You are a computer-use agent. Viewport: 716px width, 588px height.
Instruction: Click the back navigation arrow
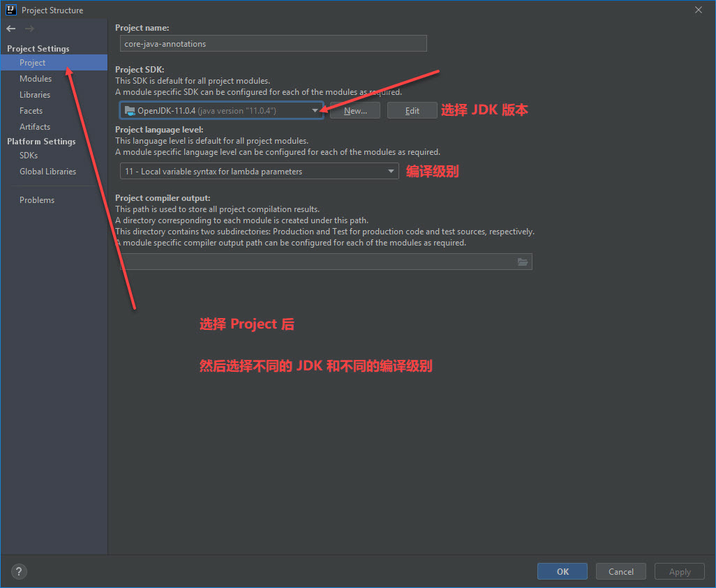(x=10, y=29)
